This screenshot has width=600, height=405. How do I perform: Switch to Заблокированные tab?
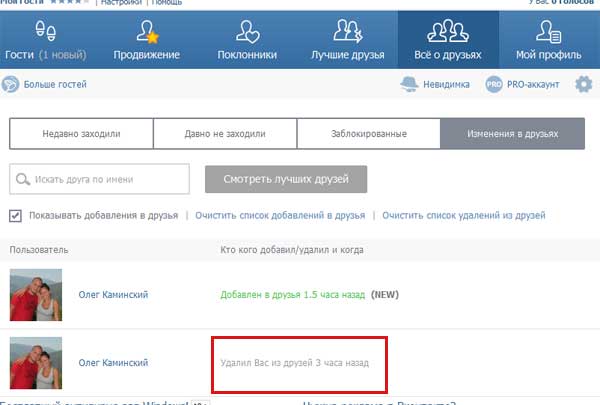coord(368,133)
